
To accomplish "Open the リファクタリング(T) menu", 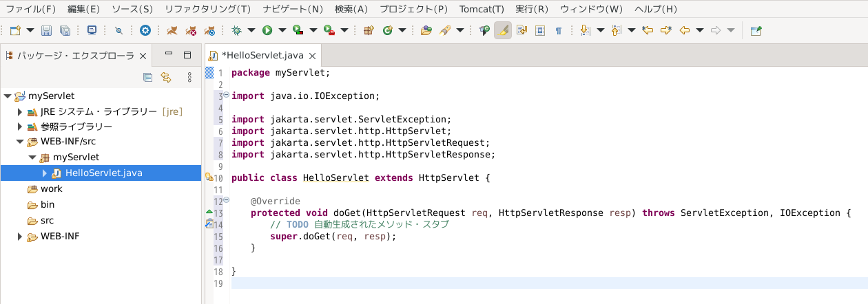I will (x=208, y=10).
